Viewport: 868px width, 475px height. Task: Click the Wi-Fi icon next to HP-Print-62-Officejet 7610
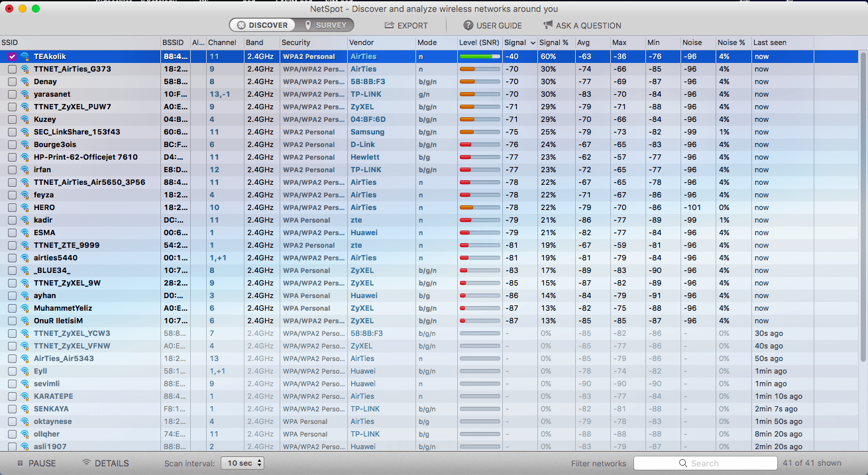25,157
